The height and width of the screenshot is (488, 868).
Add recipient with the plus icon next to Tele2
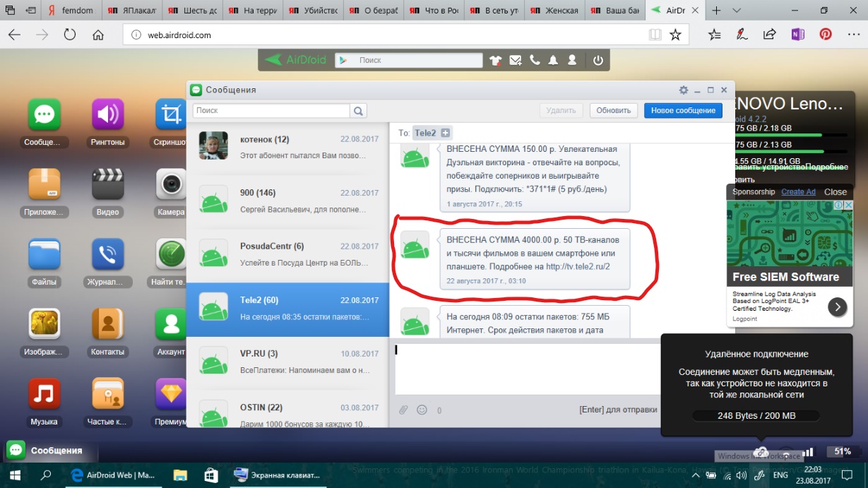tap(446, 133)
